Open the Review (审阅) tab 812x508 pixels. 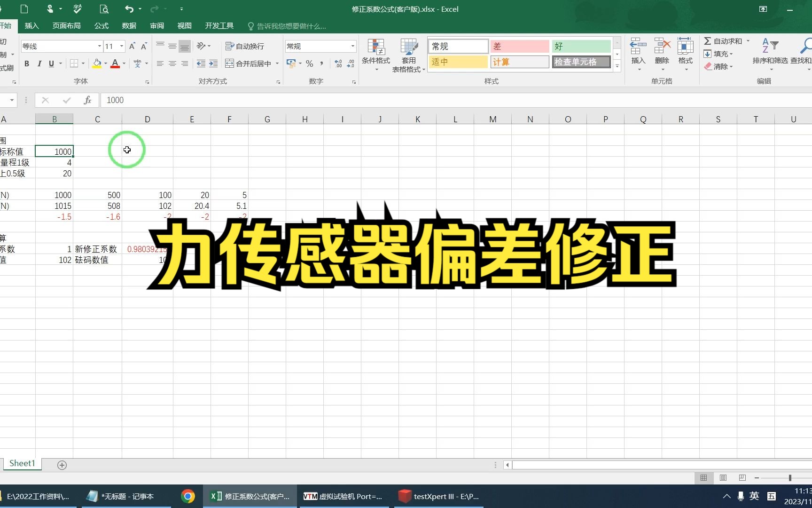157,26
